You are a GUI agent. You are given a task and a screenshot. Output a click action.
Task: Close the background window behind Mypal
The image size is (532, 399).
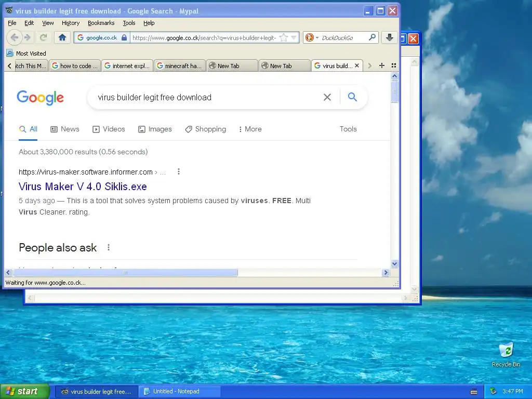click(x=413, y=38)
